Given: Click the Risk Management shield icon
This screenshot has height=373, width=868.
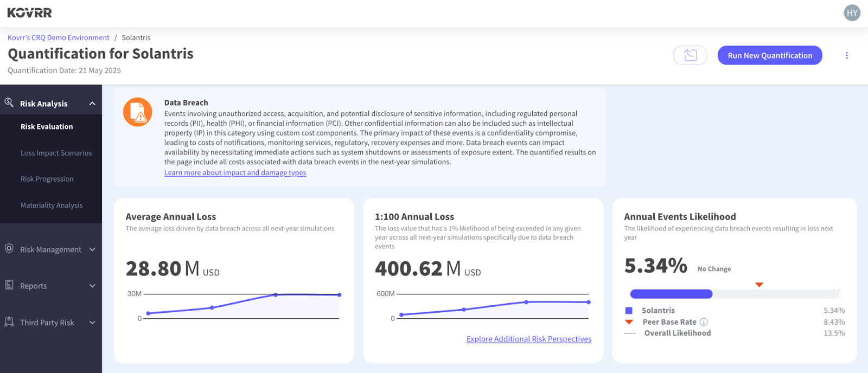Looking at the screenshot, I should (9, 248).
